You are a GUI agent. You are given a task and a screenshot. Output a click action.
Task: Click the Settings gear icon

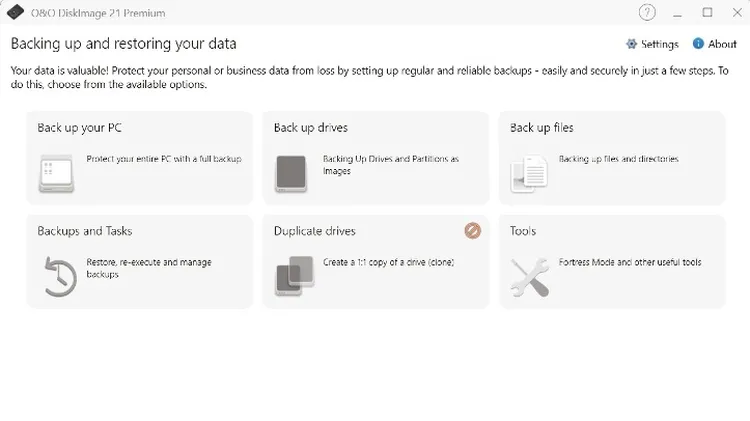pos(631,44)
